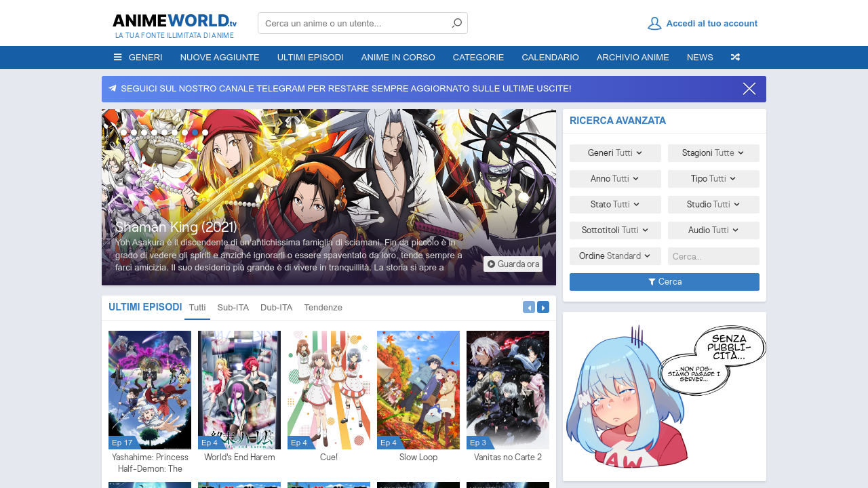
Task: Click Ep 17 badge on Yashahime
Action: click(122, 443)
